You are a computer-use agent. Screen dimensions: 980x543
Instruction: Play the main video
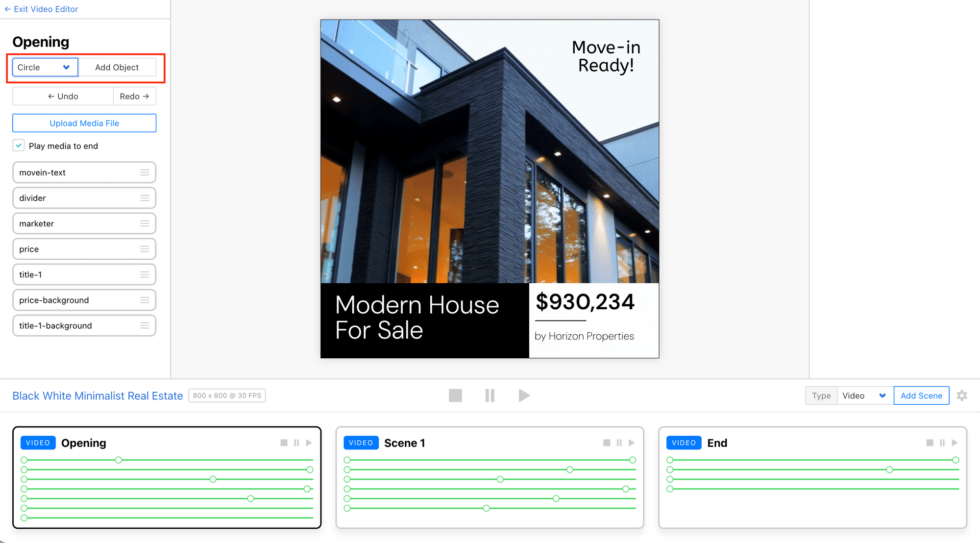(524, 395)
